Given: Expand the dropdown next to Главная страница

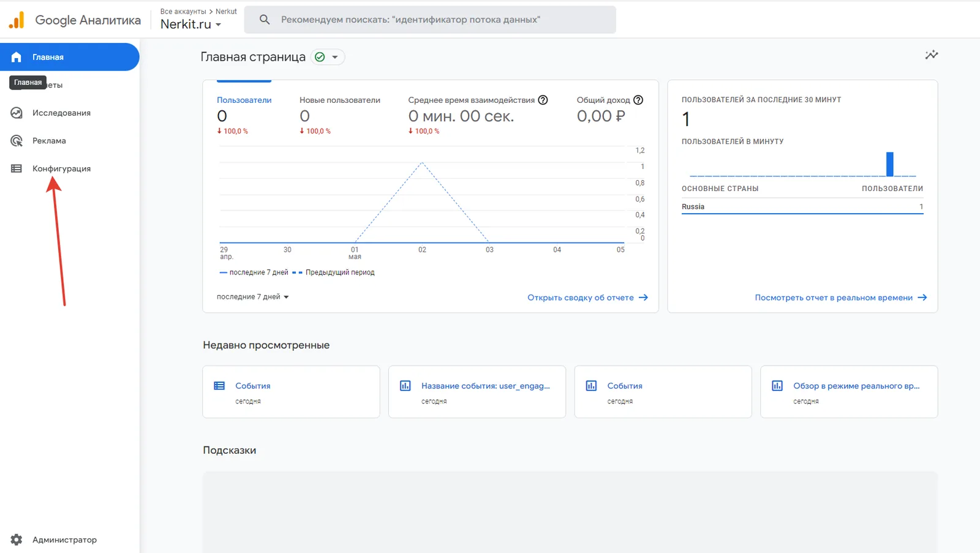Looking at the screenshot, I should click(335, 57).
